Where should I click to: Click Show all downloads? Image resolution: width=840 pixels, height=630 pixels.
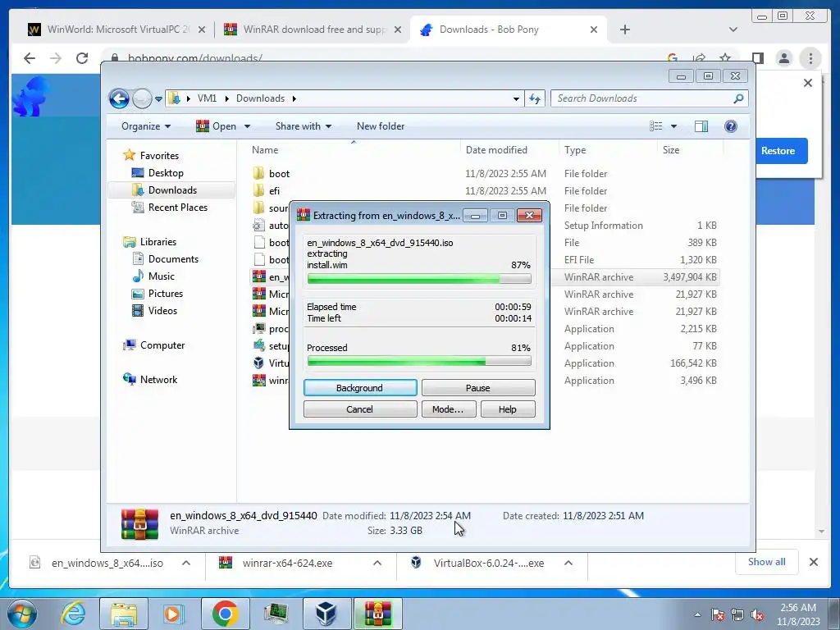767,562
